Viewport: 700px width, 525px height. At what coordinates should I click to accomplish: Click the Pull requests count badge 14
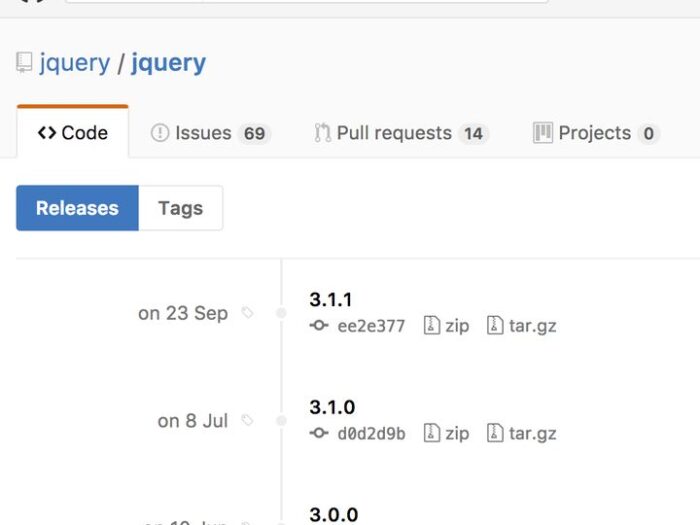click(473, 134)
